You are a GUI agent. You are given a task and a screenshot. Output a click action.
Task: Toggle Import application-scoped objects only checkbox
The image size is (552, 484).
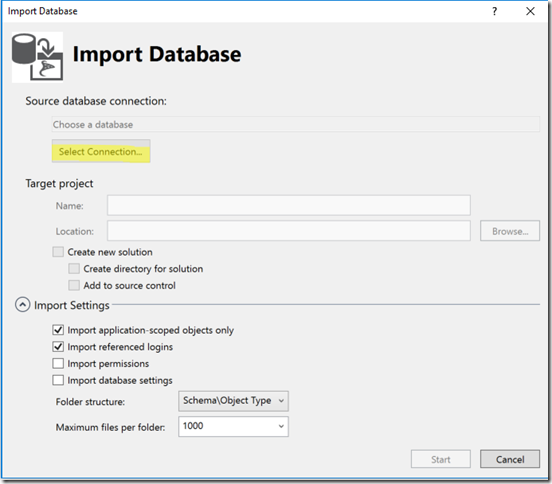[58, 330]
